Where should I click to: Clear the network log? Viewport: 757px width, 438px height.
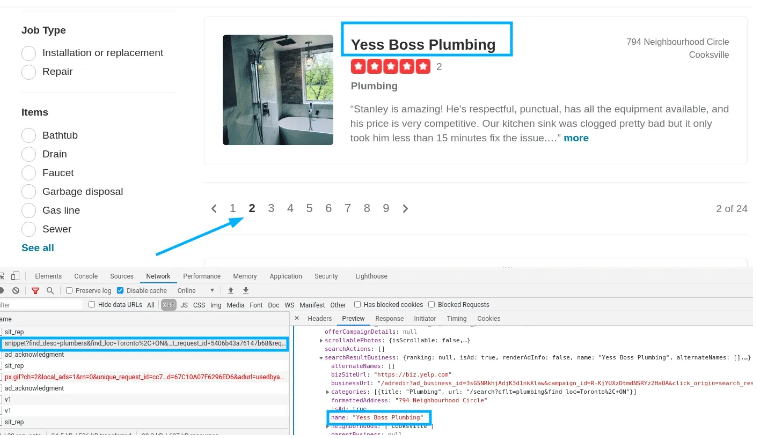click(x=16, y=290)
